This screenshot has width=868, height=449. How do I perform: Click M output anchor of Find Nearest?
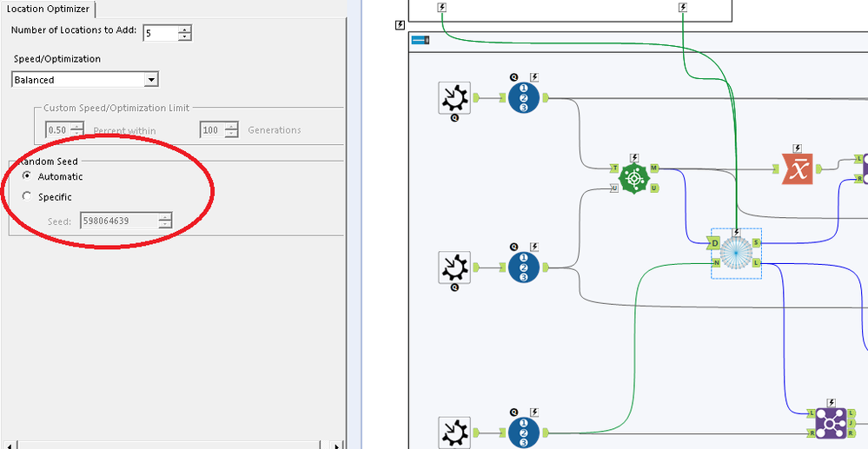pos(654,168)
